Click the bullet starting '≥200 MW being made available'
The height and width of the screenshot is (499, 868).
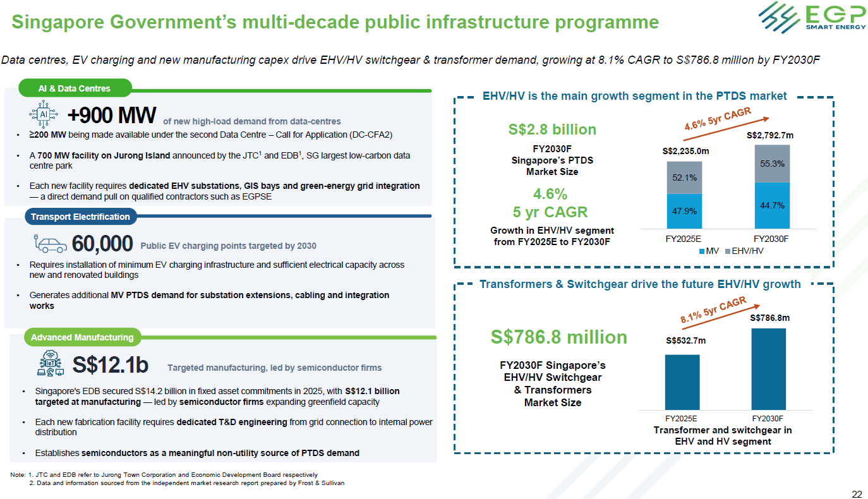click(212, 135)
